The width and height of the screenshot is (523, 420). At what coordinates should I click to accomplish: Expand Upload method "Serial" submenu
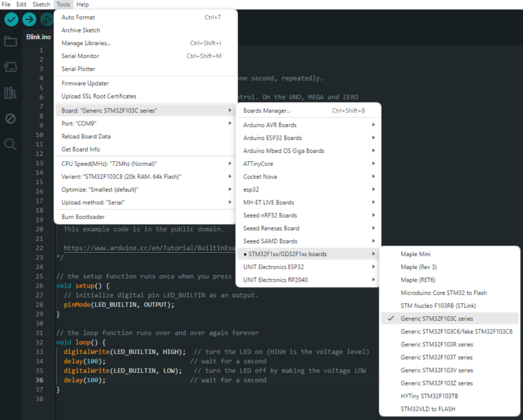(93, 202)
